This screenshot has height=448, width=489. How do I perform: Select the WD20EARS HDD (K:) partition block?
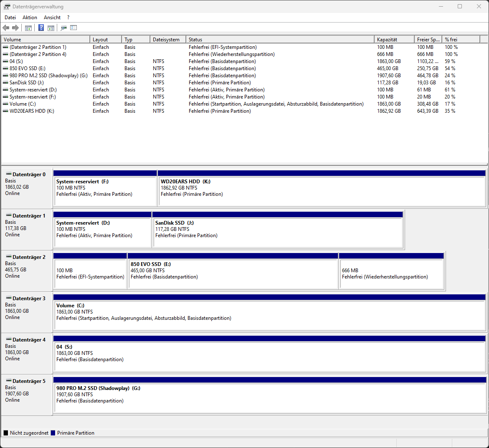(322, 188)
